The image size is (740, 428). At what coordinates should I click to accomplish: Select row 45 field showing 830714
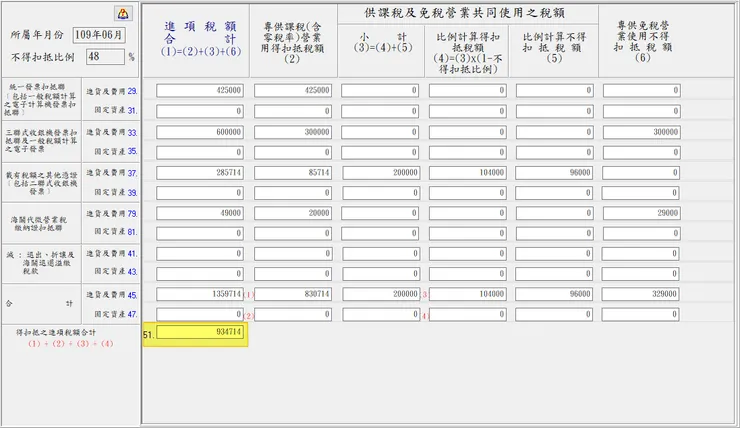pos(293,294)
